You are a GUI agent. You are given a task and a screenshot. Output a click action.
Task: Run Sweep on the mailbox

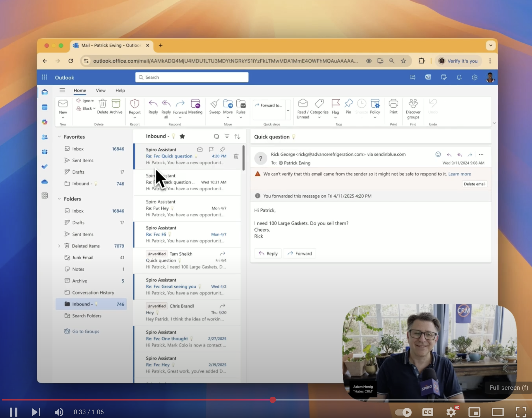[215, 104]
